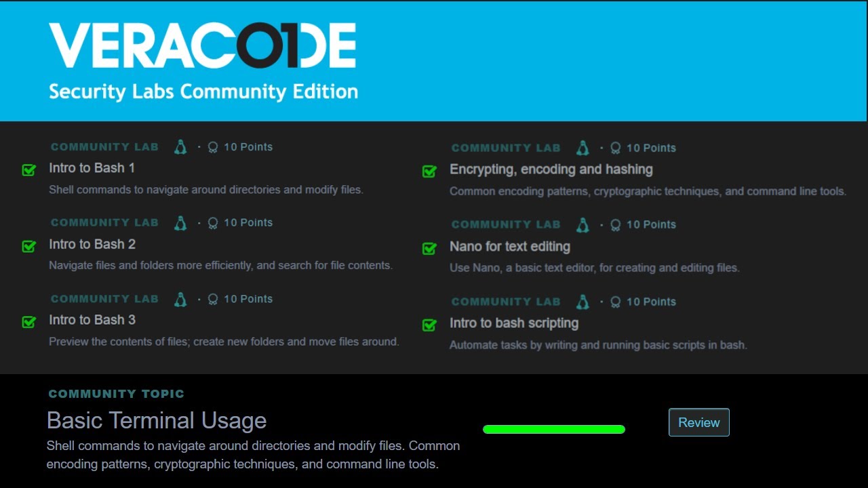This screenshot has width=868, height=488.
Task: Click the penguin icon above Intro to bash scripting
Action: [x=583, y=302]
